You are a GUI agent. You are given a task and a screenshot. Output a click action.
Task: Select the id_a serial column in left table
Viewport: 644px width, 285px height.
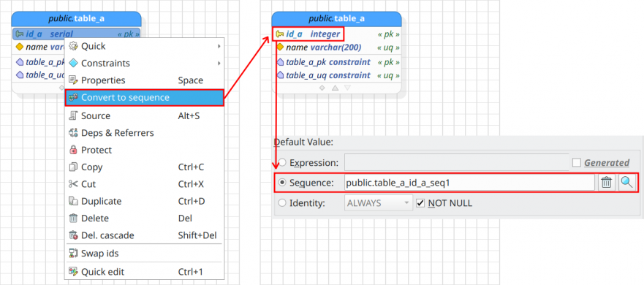[77, 34]
